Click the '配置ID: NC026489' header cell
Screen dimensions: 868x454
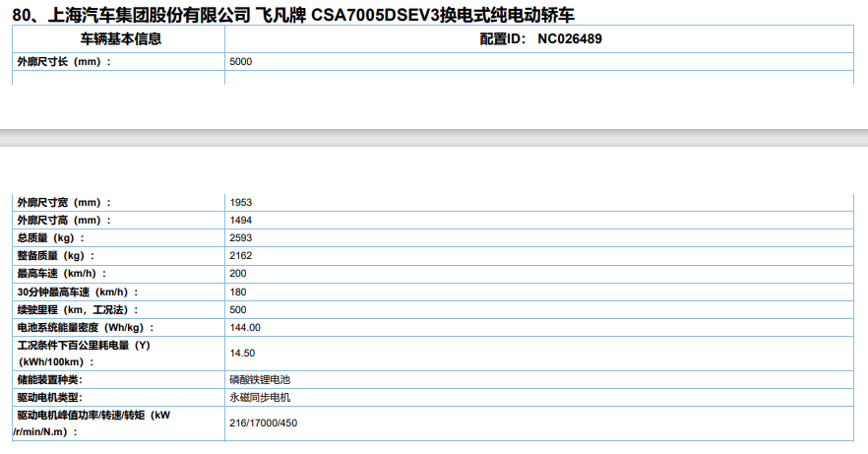[x=541, y=38]
